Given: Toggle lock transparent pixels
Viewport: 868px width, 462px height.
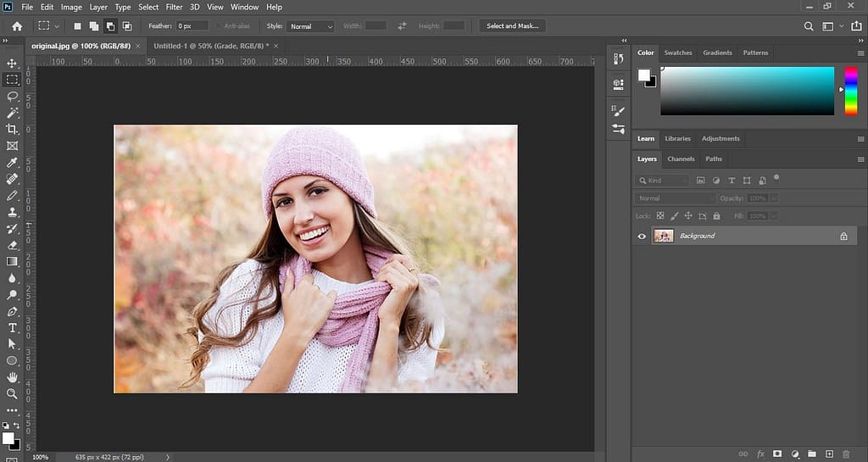Looking at the screenshot, I should click(x=659, y=216).
